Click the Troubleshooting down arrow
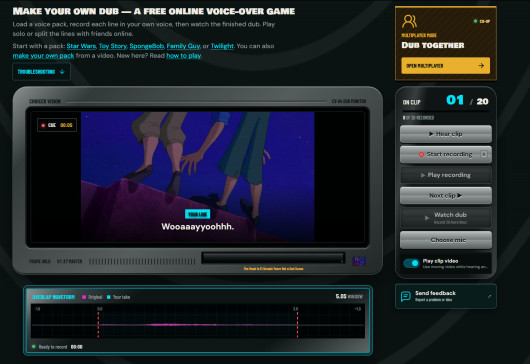This screenshot has width=530, height=364. [62, 72]
